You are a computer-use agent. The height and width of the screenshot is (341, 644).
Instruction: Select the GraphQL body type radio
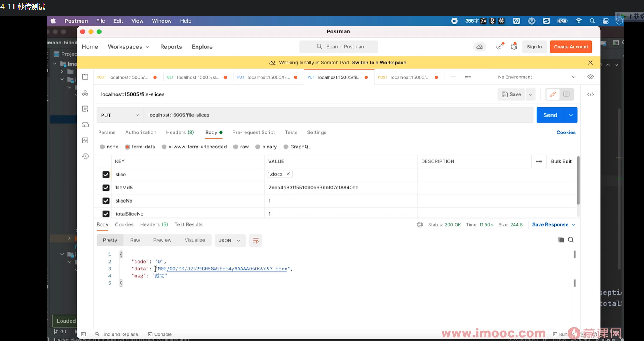(286, 147)
